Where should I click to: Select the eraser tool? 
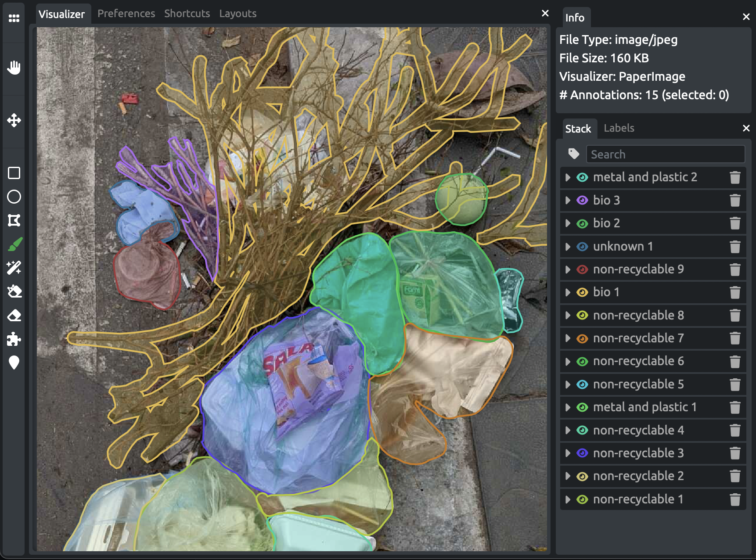[x=14, y=315]
